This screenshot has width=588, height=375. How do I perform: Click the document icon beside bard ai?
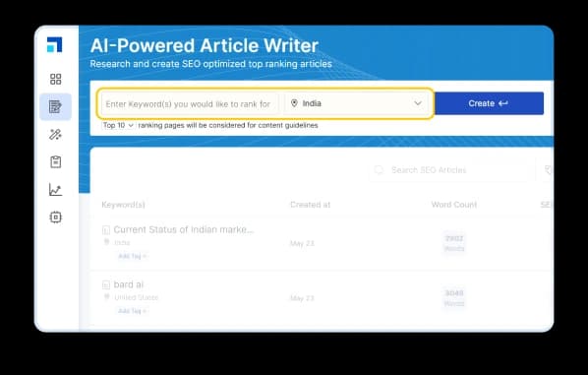click(106, 284)
